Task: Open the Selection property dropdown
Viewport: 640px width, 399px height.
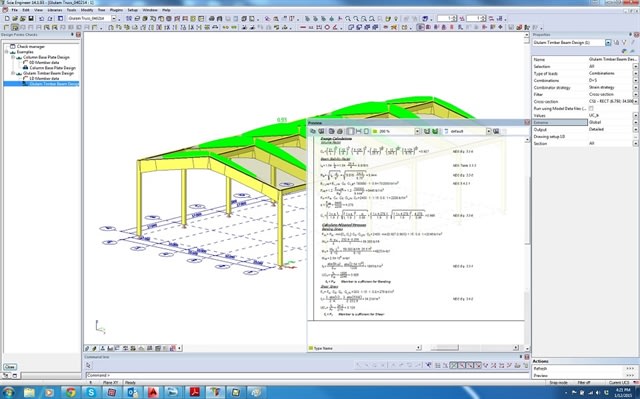Action: point(636,66)
